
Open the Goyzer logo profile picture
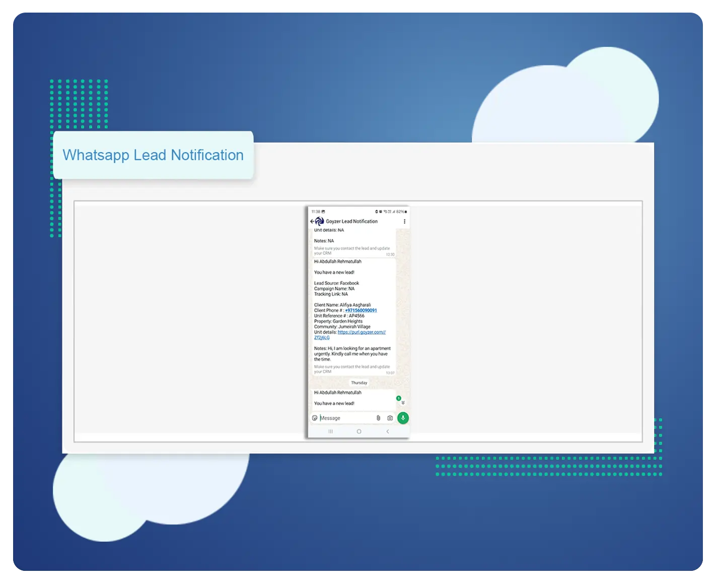click(320, 222)
